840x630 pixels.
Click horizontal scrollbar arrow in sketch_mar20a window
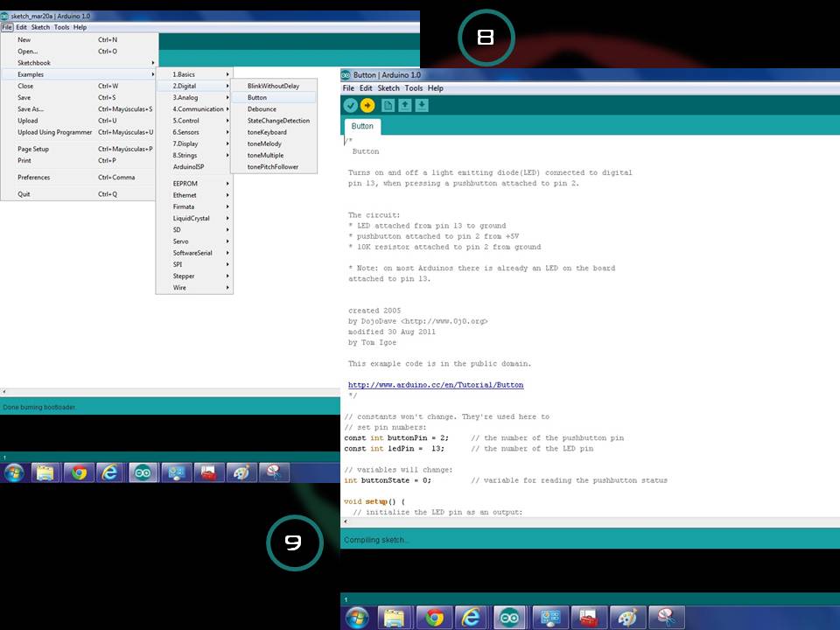pos(4,392)
